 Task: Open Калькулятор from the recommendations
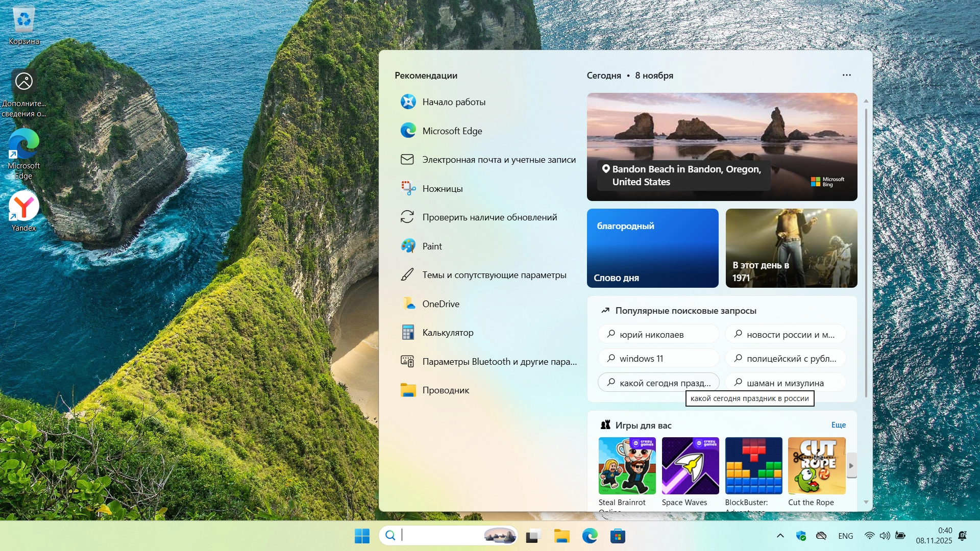coord(448,333)
